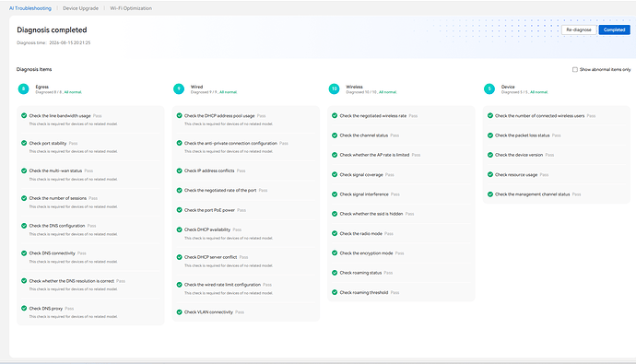Image resolution: width=636 pixels, height=364 pixels.
Task: Click green check beside connected wireless users
Action: click(490, 115)
